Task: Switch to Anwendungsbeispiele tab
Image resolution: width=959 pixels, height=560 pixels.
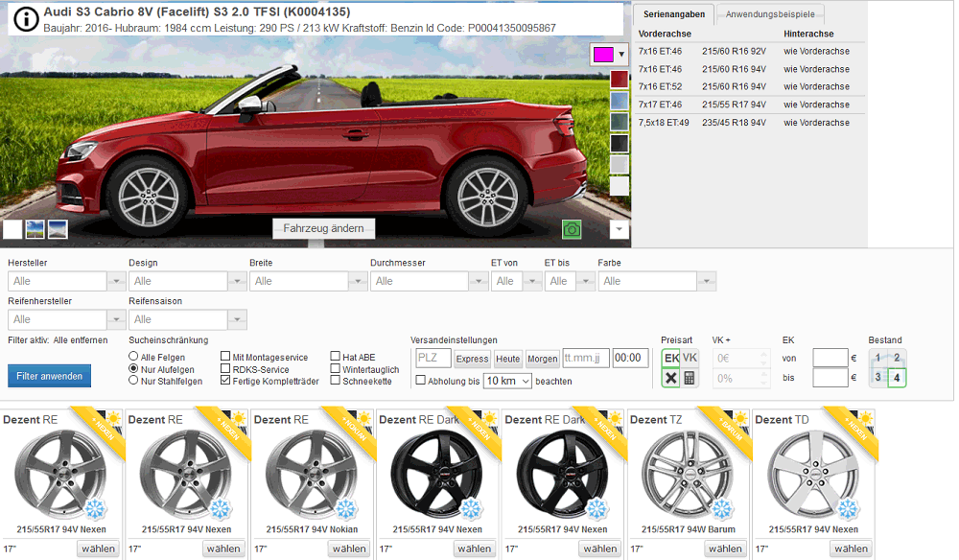Action: coord(770,14)
